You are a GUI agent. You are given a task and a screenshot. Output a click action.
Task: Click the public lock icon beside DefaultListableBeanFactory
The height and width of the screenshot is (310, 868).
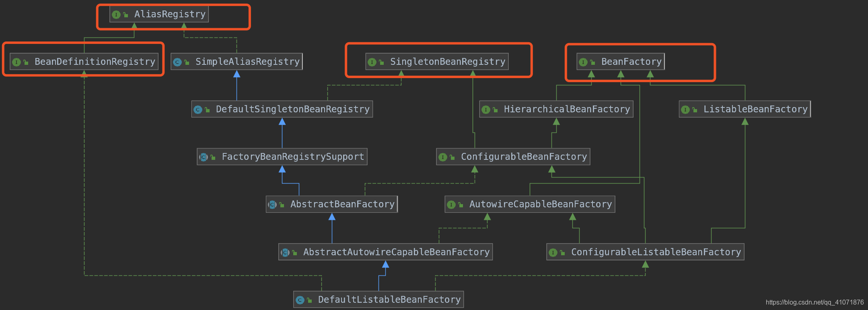click(309, 300)
